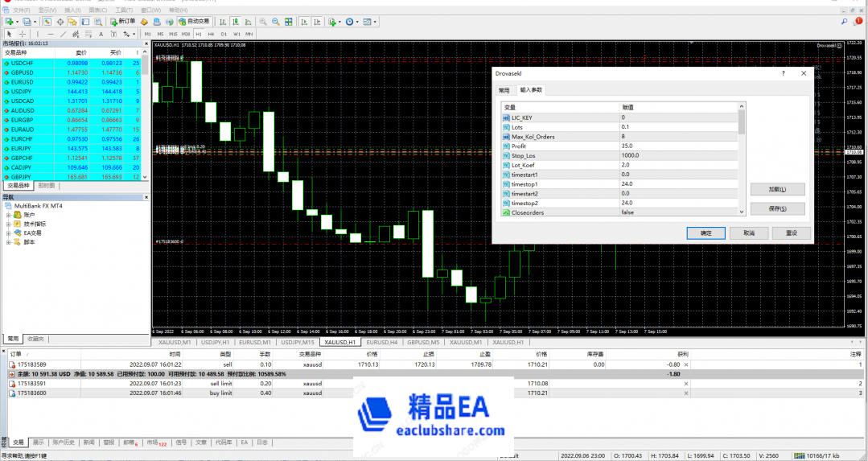Expand the EA交易 tree node
The image size is (868, 461).
pos(8,233)
